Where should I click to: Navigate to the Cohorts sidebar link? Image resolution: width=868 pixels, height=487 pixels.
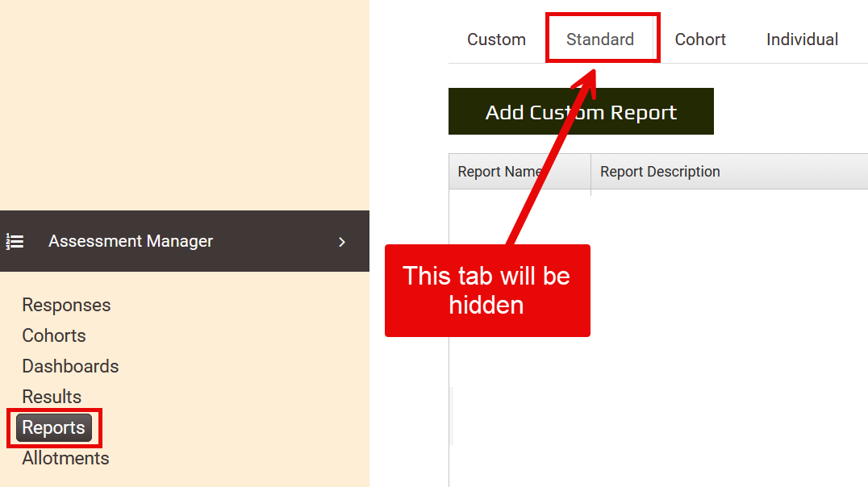click(54, 335)
